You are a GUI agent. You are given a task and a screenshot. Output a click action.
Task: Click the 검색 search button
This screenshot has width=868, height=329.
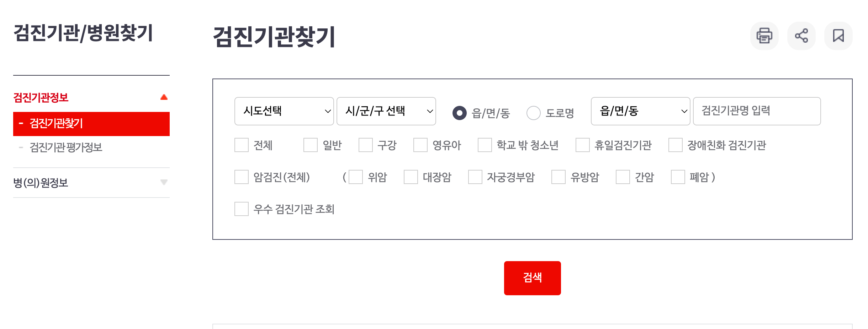tap(532, 277)
